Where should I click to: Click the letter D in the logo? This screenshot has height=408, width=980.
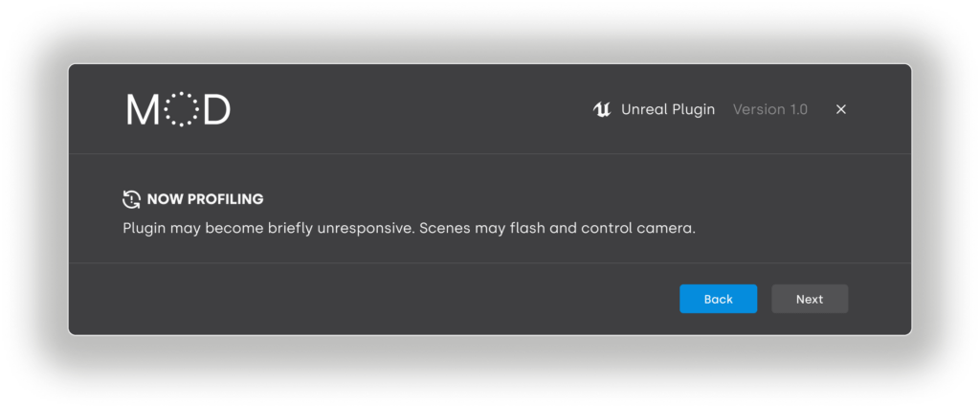pyautogui.click(x=216, y=110)
